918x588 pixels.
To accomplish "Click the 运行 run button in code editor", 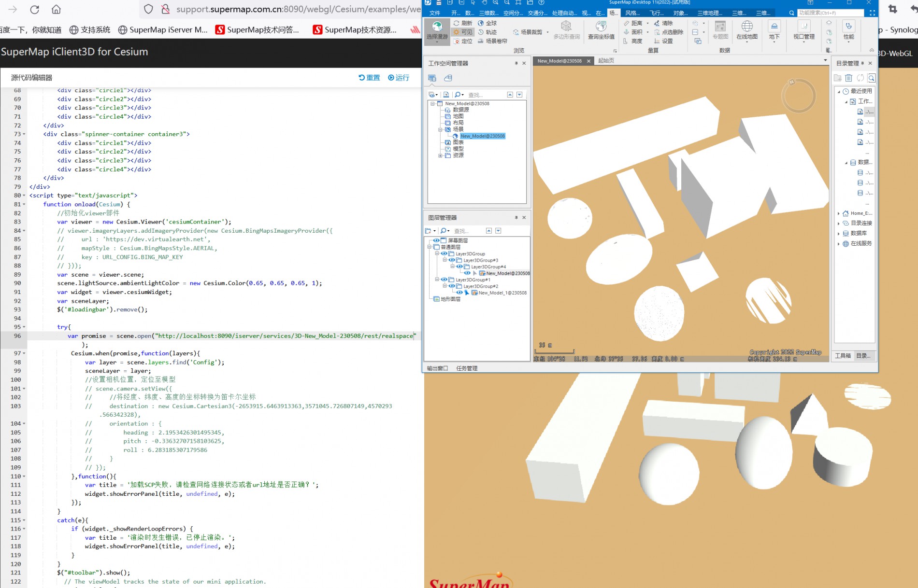I will tap(399, 78).
